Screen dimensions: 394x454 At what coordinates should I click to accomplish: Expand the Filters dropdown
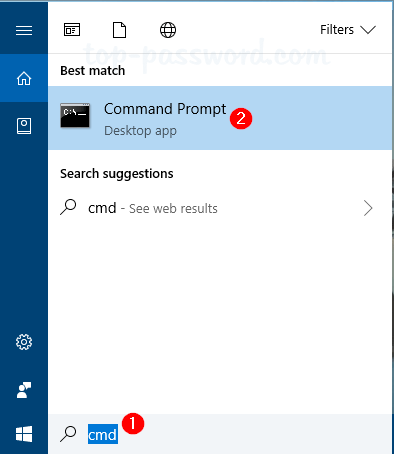pyautogui.click(x=348, y=30)
